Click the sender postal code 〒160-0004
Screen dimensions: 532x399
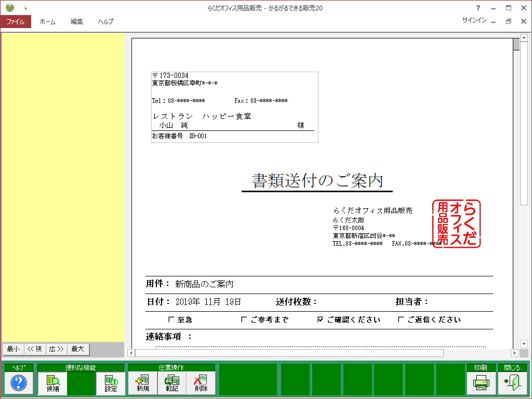pos(349,228)
